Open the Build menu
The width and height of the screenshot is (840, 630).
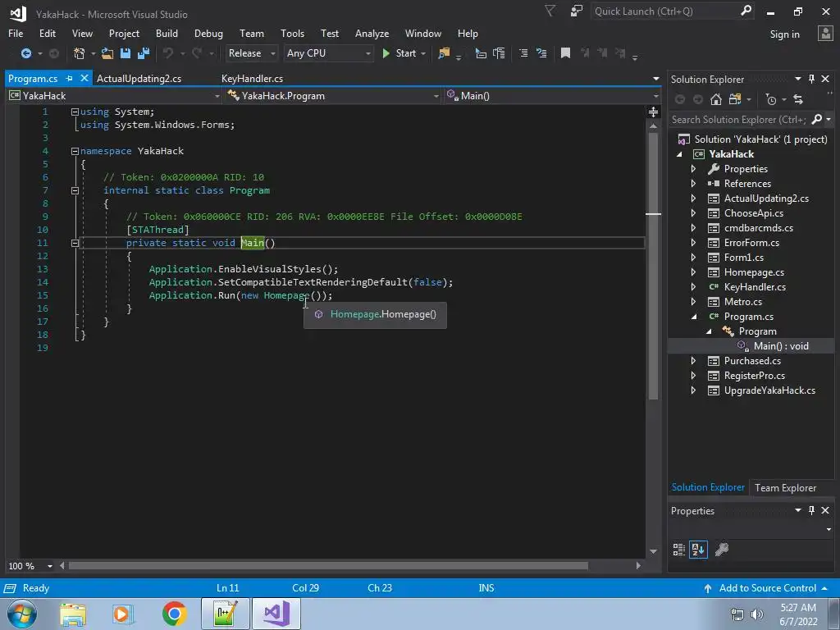tap(167, 33)
